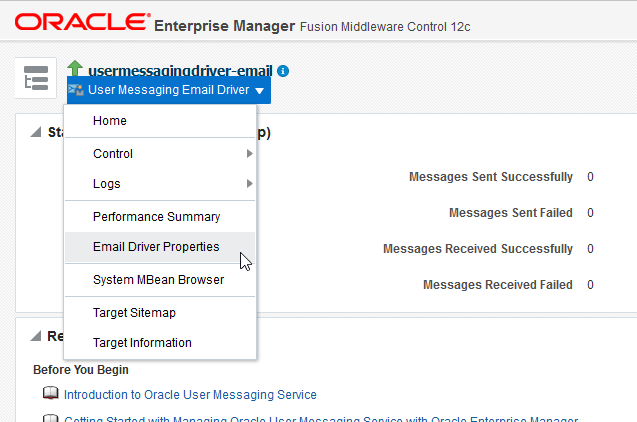The image size is (637, 422).
Task: Collapse the Statistics section triangle
Action: click(36, 132)
